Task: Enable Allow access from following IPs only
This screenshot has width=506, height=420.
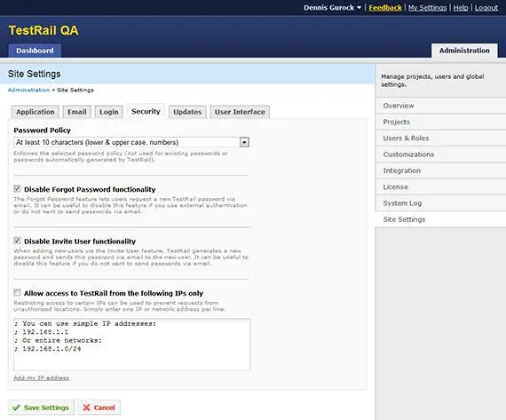Action: click(x=17, y=292)
